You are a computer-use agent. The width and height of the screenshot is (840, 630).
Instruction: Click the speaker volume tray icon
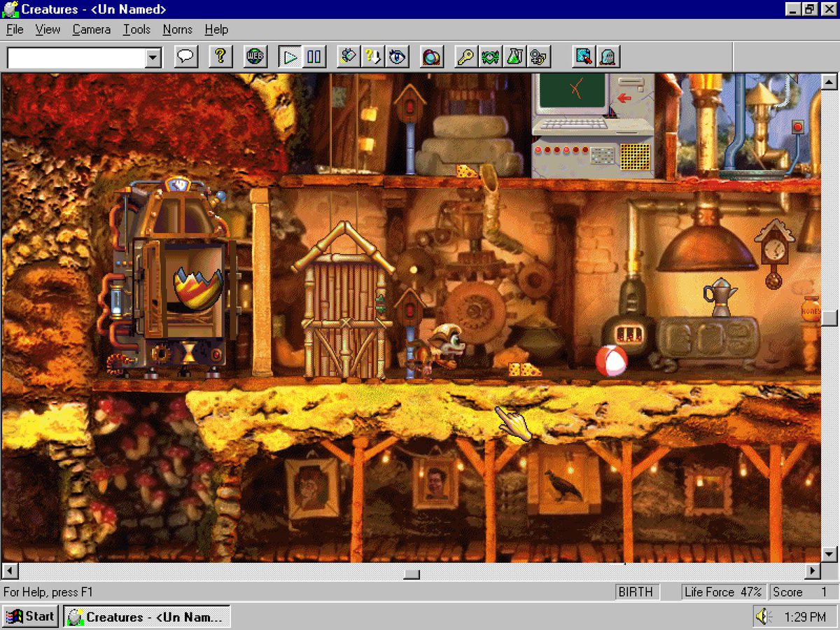pos(762,617)
